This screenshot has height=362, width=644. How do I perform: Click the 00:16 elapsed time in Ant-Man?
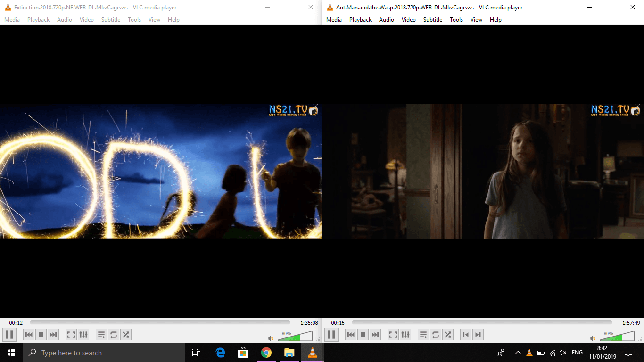pos(338,323)
